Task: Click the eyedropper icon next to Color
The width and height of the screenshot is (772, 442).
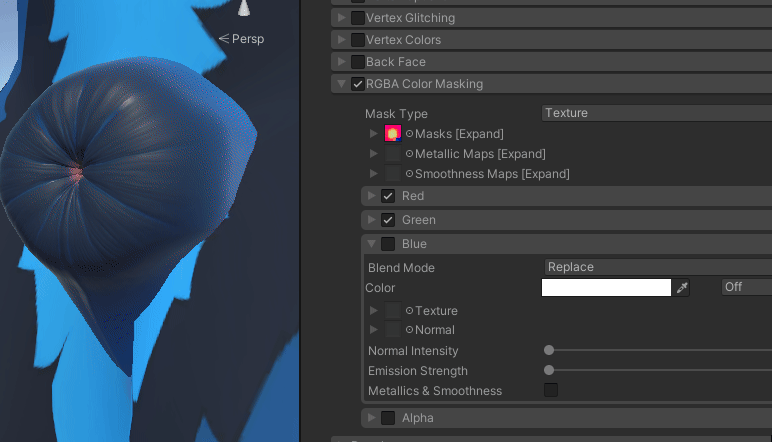Action: 682,288
